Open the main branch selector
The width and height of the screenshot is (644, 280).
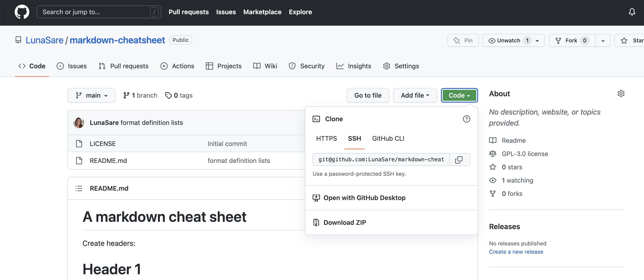coord(91,95)
